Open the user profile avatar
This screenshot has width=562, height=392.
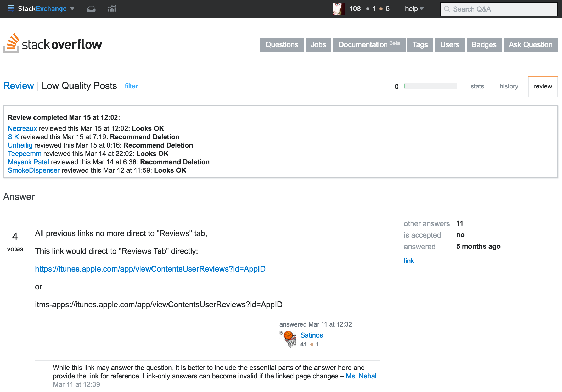point(339,9)
